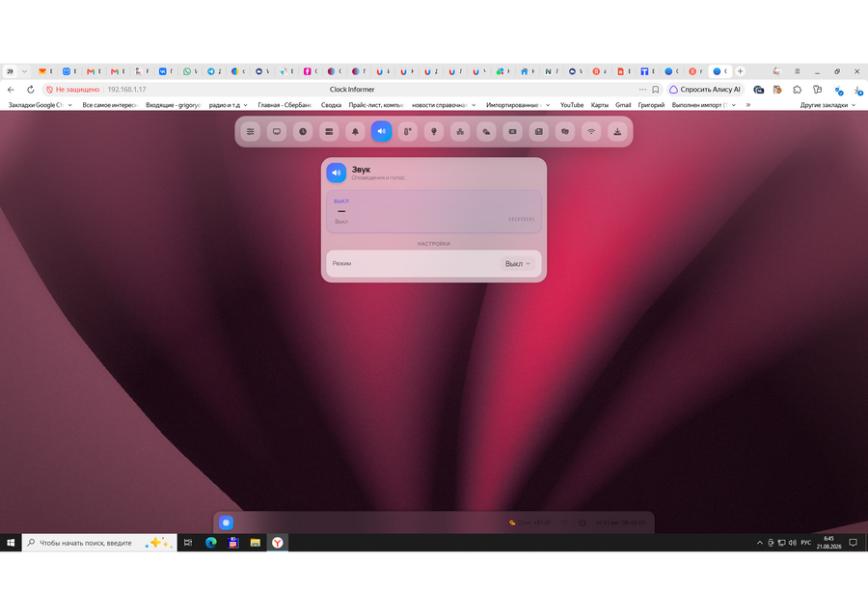Select the bell alarm icon in toolbar
The image size is (868, 615).
click(x=355, y=132)
